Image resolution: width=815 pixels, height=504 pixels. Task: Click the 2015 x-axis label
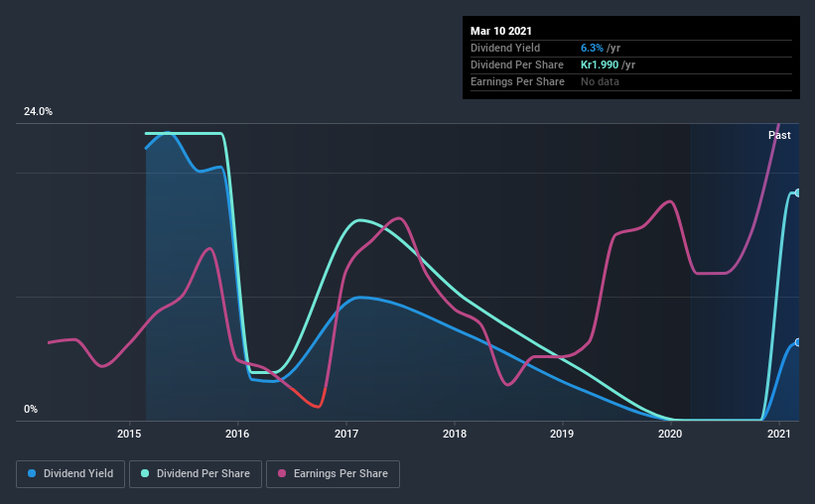[x=129, y=434]
